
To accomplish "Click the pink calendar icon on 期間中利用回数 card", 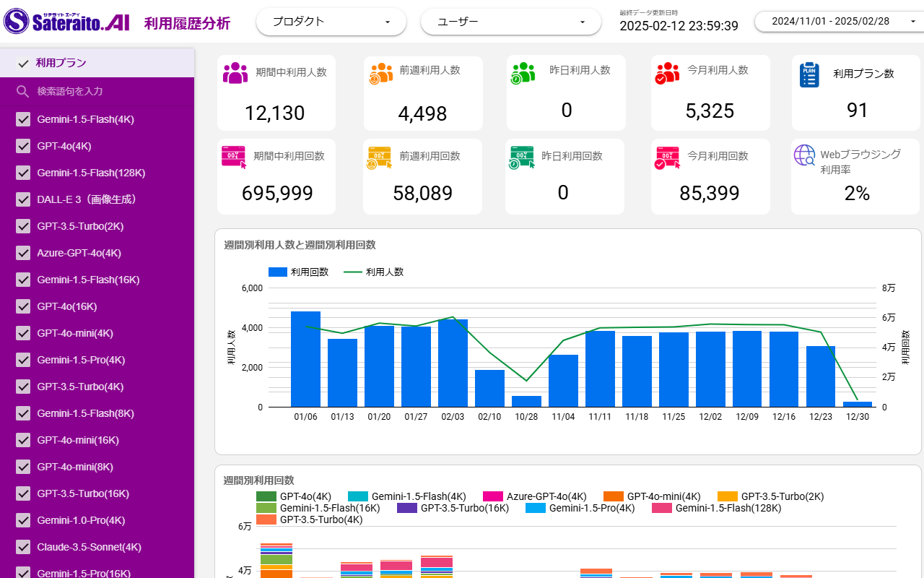I will tap(234, 157).
